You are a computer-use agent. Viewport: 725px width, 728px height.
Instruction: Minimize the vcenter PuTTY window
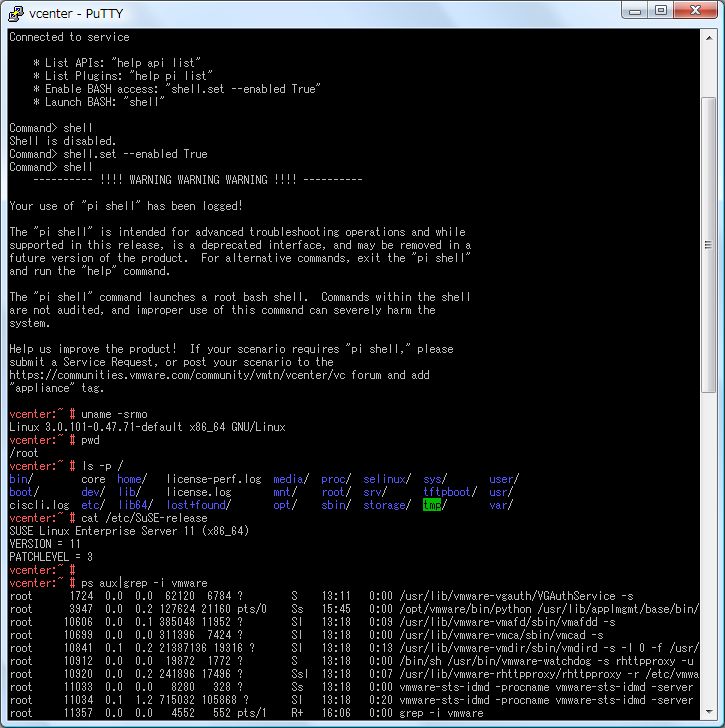[634, 11]
